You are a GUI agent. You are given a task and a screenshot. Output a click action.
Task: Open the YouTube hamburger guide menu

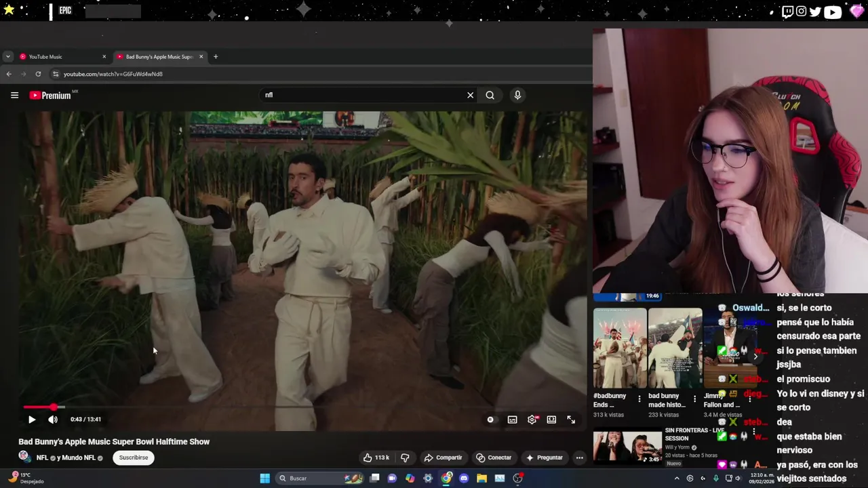point(14,96)
